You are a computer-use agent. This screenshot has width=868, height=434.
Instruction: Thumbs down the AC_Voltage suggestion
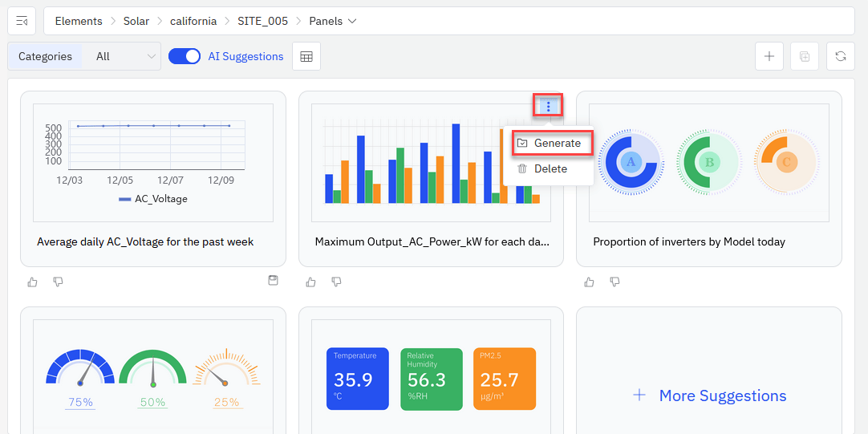[x=58, y=282]
